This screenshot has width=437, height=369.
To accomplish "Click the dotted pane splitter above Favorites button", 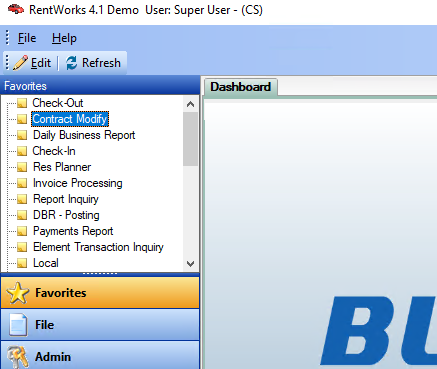I will tap(100, 274).
